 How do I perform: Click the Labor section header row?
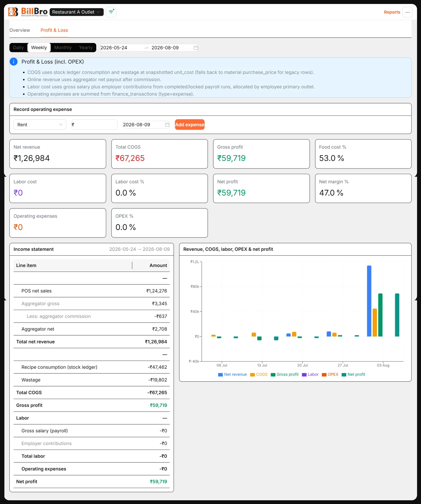[91, 418]
